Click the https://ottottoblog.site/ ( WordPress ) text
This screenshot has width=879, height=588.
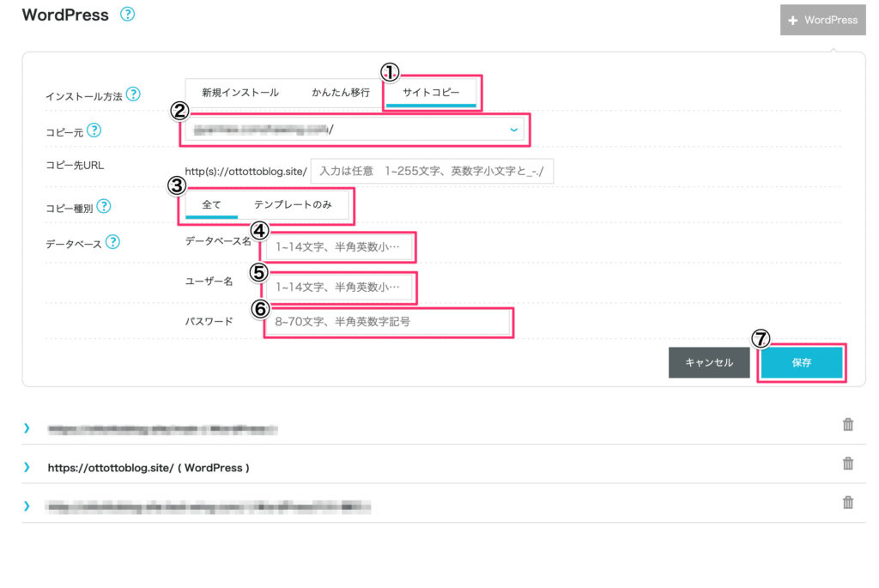pos(149,468)
